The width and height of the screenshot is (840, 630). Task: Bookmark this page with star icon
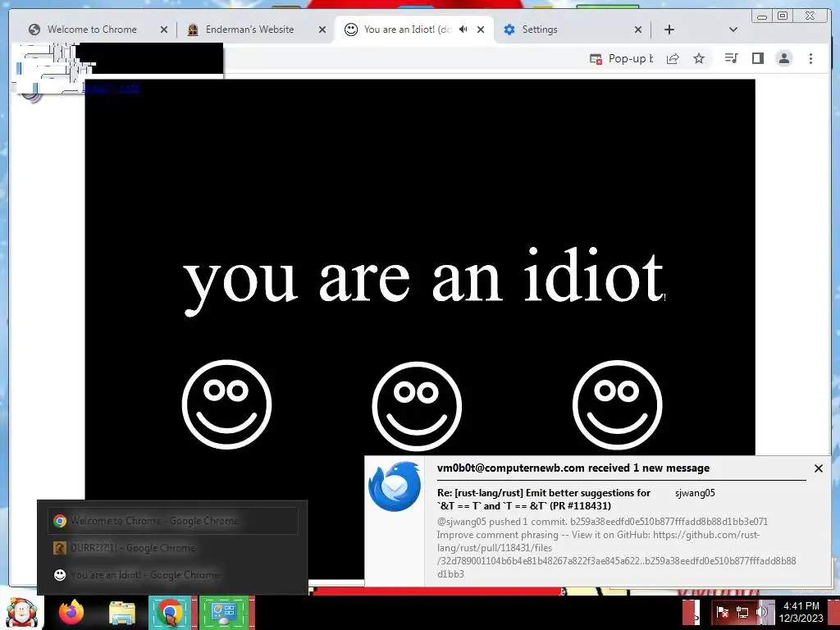pyautogui.click(x=699, y=58)
